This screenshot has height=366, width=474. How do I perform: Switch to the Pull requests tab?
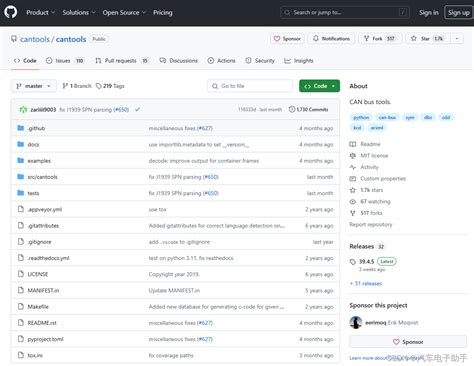click(x=121, y=61)
